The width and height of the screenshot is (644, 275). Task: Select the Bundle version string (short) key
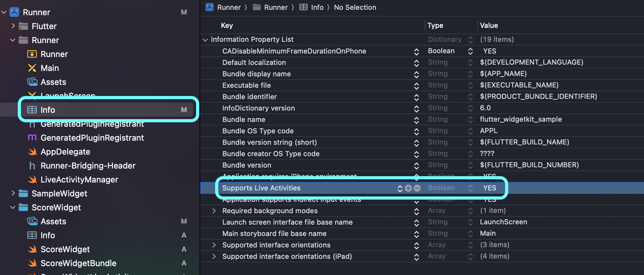[x=270, y=142]
